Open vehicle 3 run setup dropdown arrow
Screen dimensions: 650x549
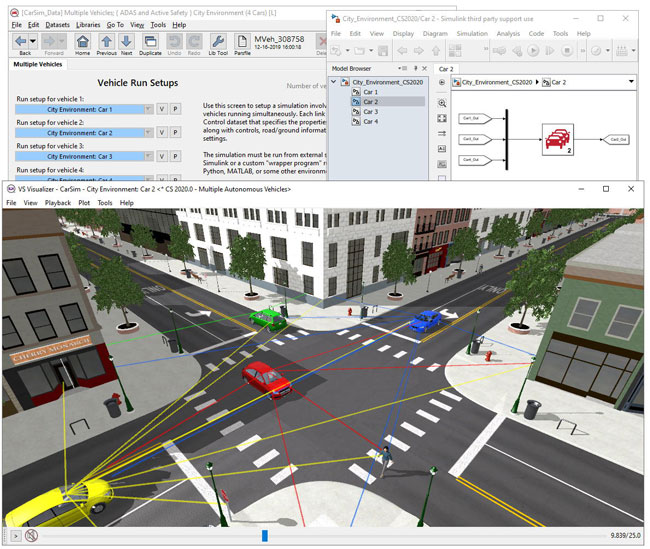148,156
